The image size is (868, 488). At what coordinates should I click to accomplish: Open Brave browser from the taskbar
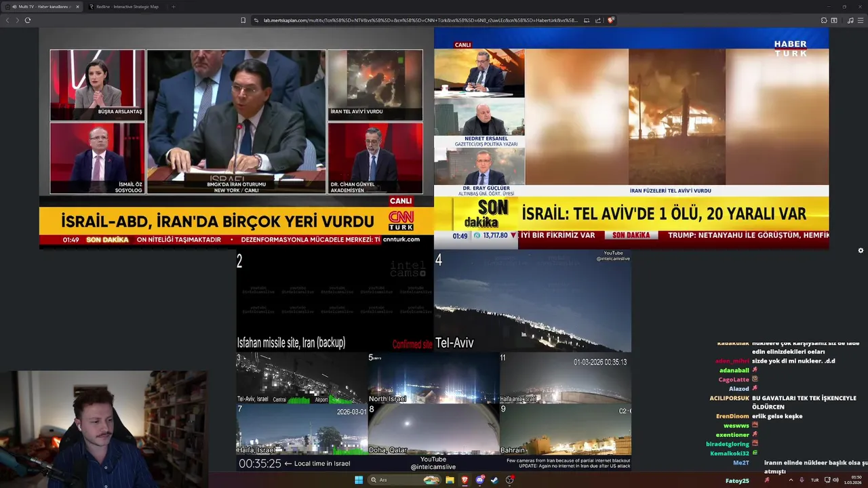465,480
